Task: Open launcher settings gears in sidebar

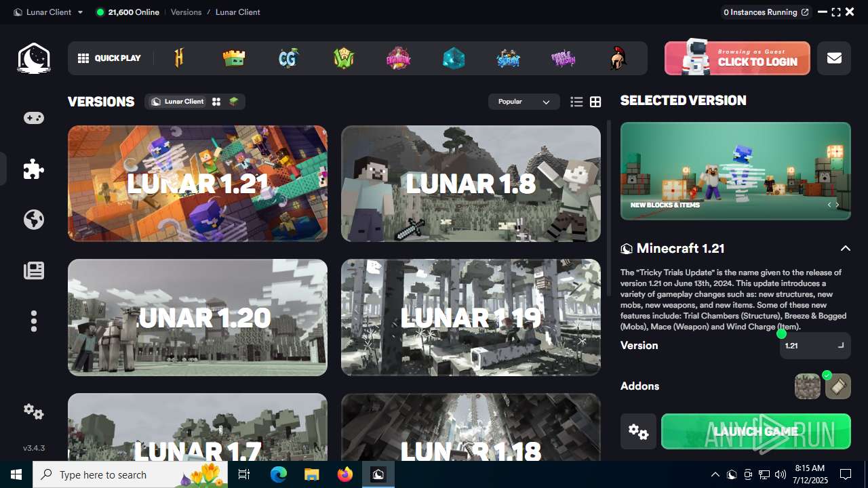Action: pos(34,411)
